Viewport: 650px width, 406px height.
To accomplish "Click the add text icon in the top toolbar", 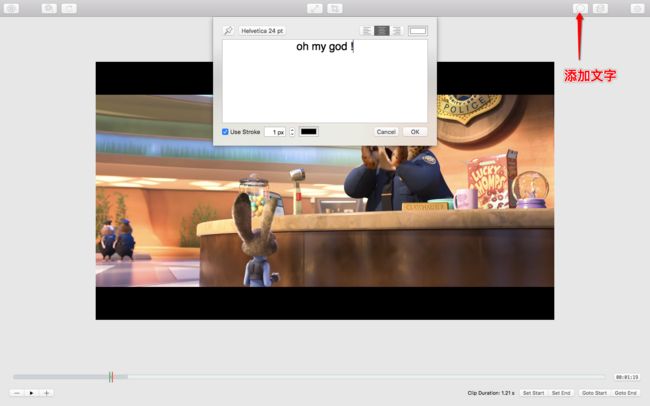I will [x=580, y=8].
